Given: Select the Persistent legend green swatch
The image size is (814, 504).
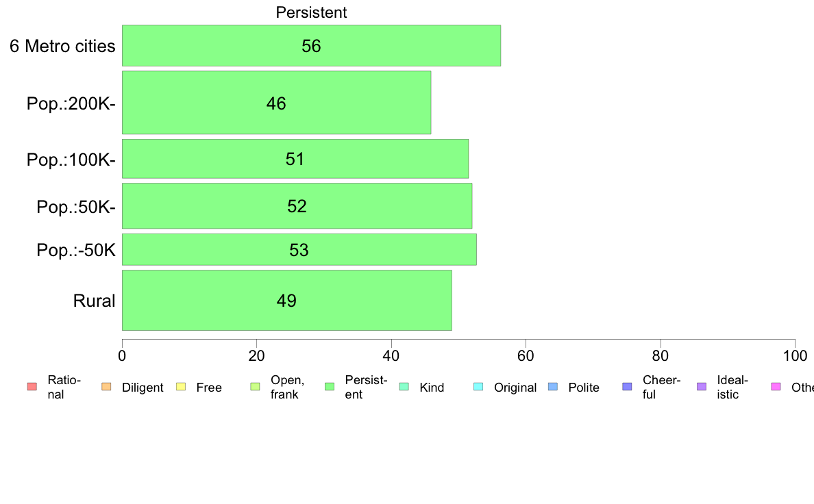Looking at the screenshot, I should click(330, 387).
